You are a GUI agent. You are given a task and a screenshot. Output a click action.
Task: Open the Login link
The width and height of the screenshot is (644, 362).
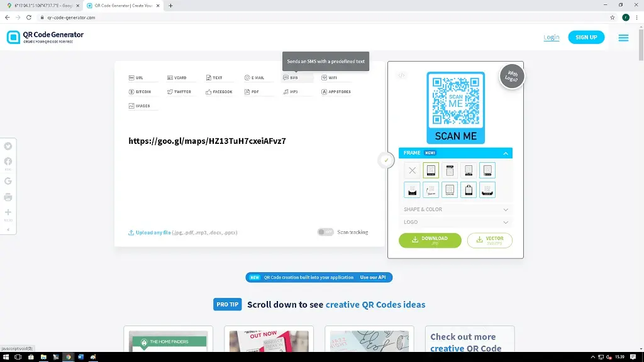pos(551,37)
